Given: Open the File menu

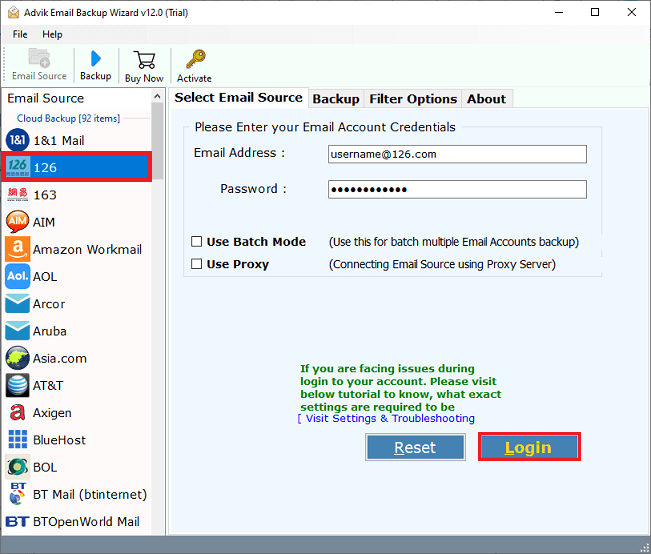Looking at the screenshot, I should pyautogui.click(x=20, y=34).
